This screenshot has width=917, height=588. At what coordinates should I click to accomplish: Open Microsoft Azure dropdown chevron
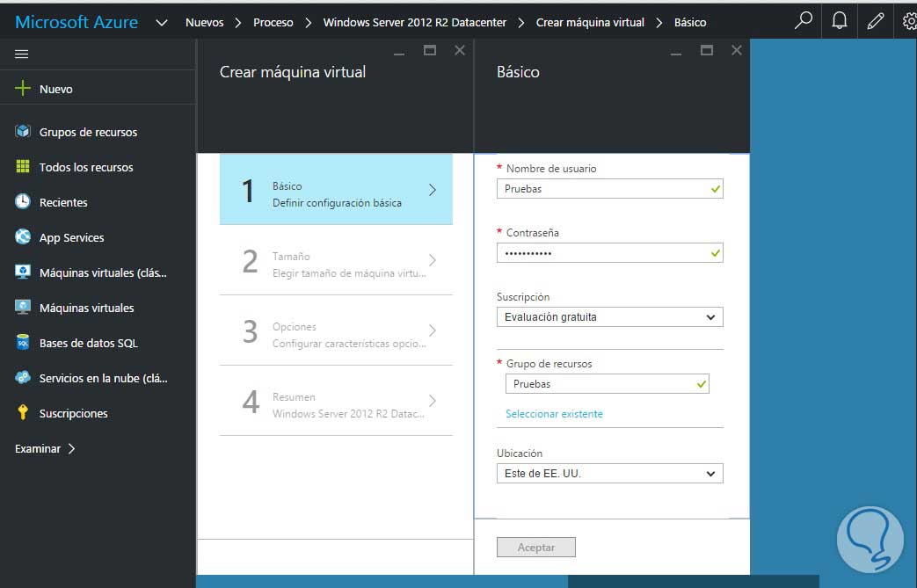pos(162,23)
